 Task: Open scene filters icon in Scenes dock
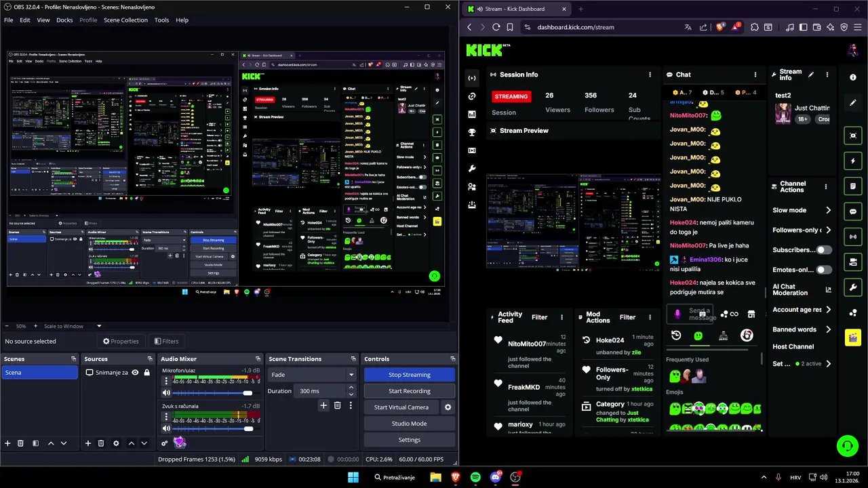(35, 443)
